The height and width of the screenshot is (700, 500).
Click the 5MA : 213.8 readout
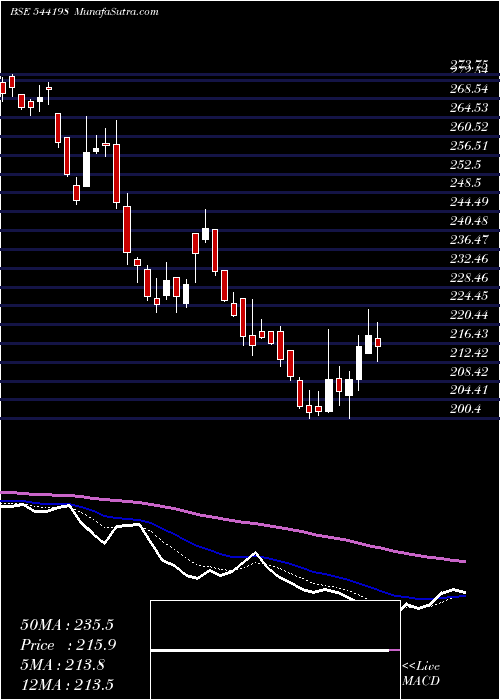[x=62, y=665]
